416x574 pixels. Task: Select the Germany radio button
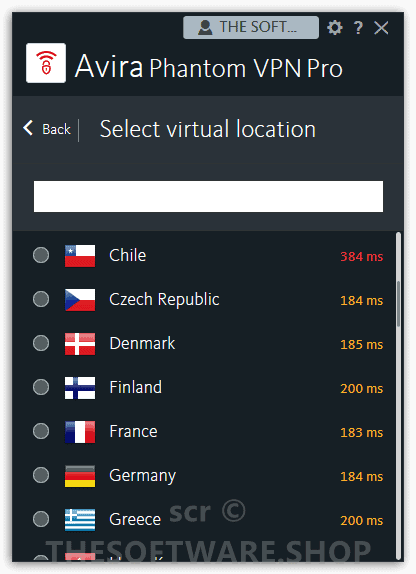(x=41, y=475)
